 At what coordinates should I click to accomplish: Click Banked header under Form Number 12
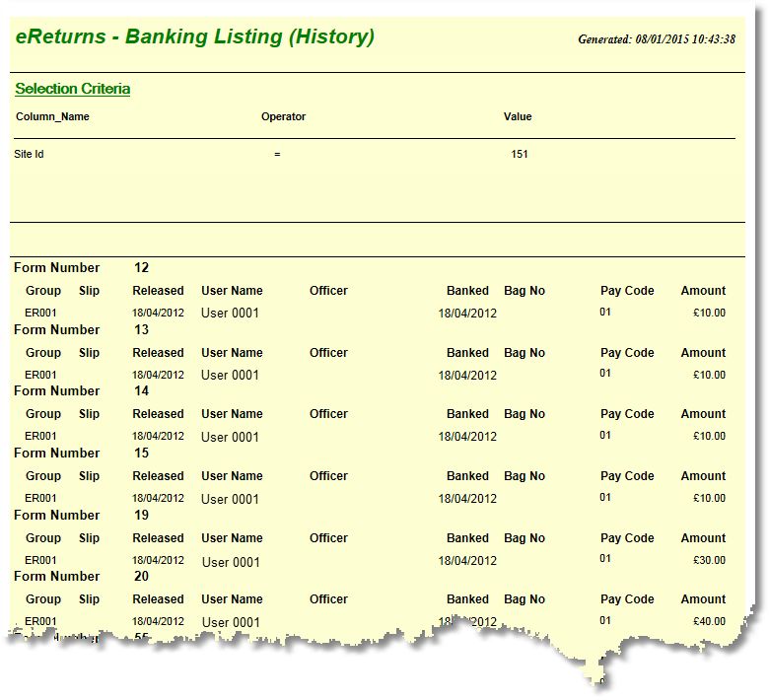click(x=467, y=291)
